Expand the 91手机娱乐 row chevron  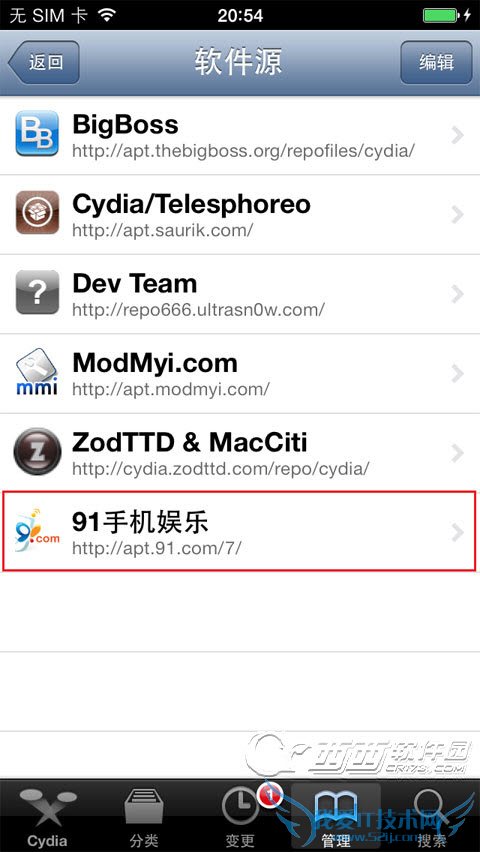pos(458,532)
